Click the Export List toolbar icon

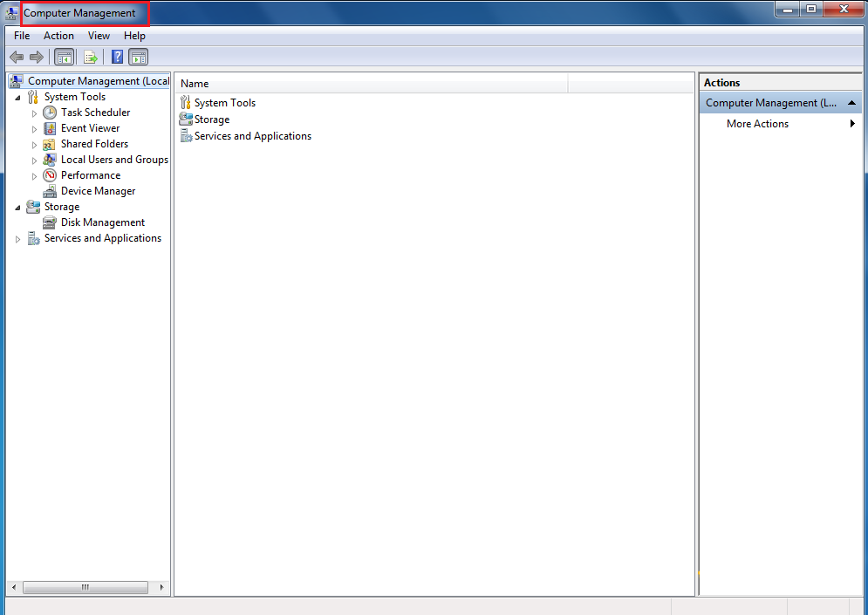pyautogui.click(x=90, y=58)
